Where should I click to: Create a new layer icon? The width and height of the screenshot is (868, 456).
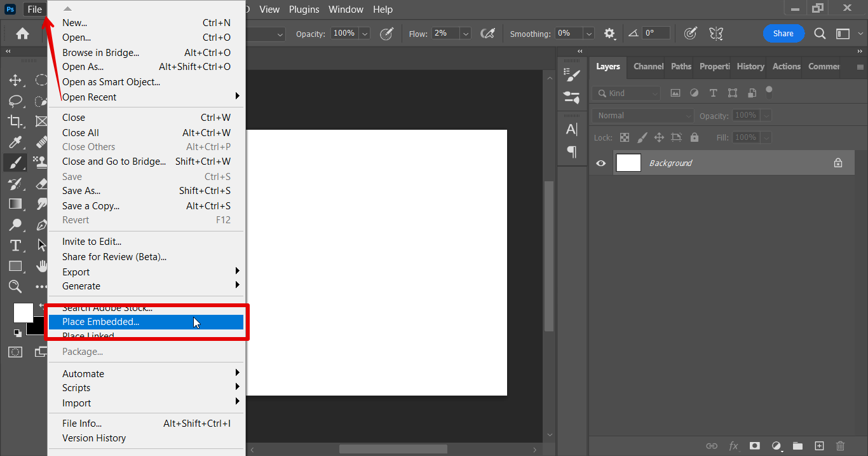pos(819,446)
